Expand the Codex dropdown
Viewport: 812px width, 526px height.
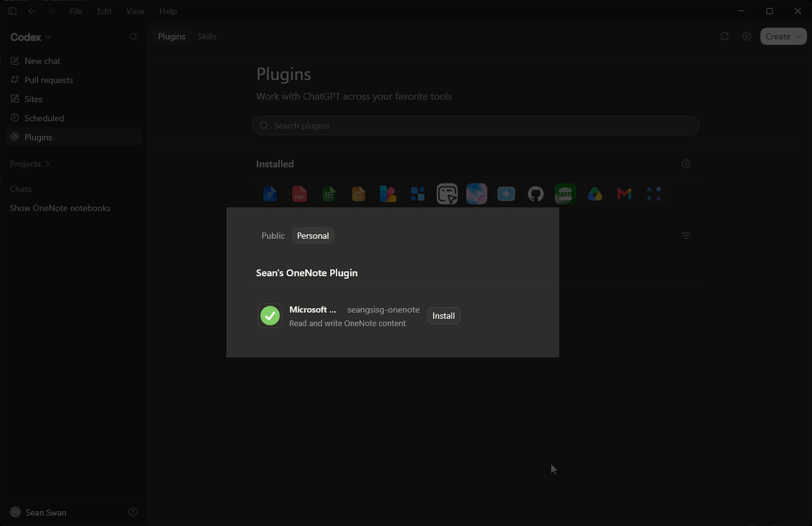point(31,37)
